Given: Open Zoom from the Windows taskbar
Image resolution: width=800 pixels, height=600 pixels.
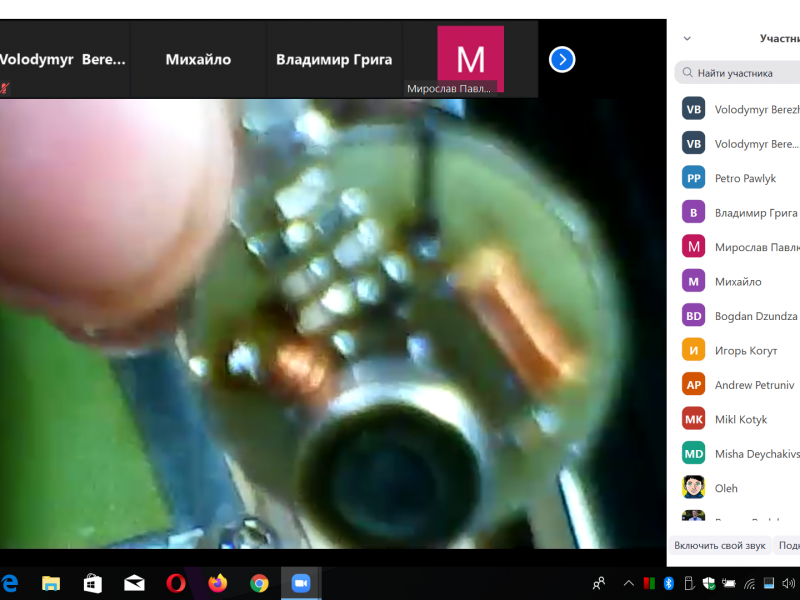Looking at the screenshot, I should tap(300, 583).
